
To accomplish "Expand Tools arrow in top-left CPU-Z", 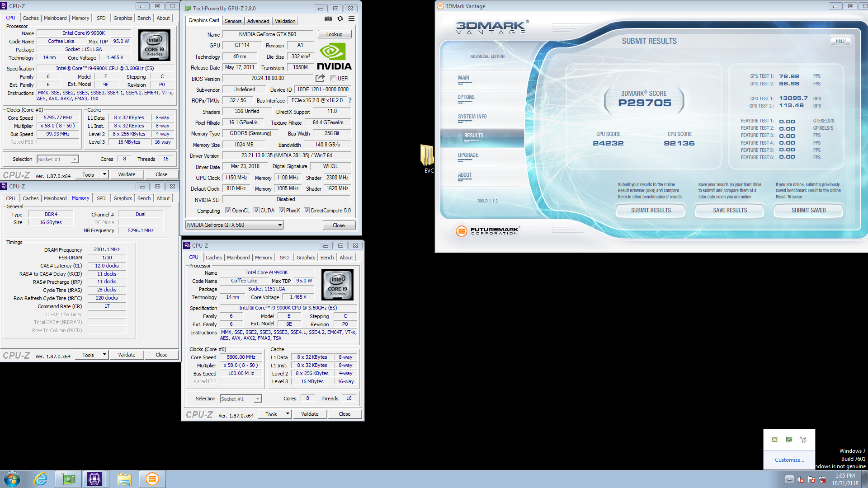I will (x=104, y=174).
